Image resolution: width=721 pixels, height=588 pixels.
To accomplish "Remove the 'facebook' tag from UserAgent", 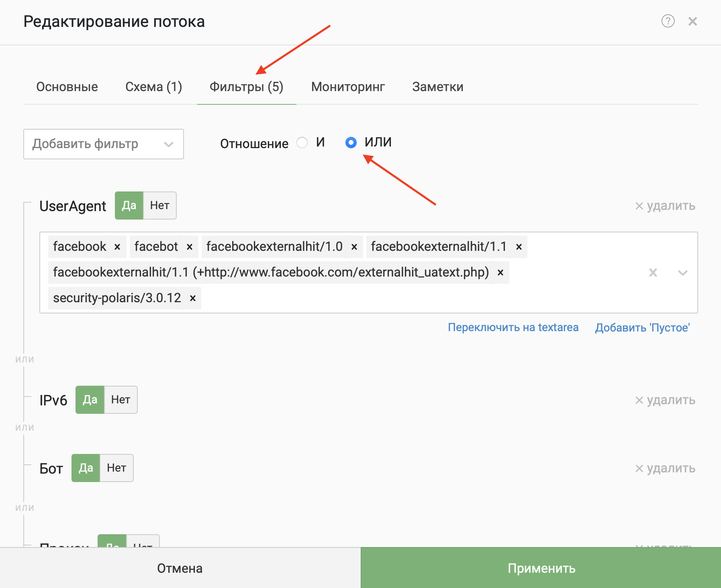I will [117, 247].
